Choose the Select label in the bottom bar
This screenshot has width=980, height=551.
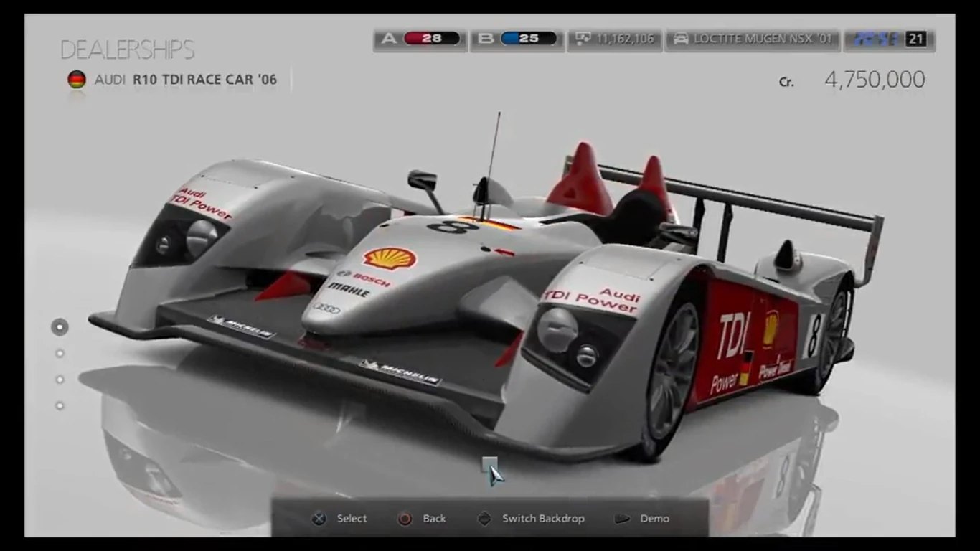[x=352, y=519]
